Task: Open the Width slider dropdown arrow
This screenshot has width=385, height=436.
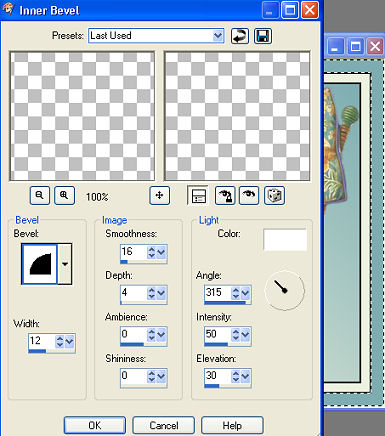Action: [69, 341]
